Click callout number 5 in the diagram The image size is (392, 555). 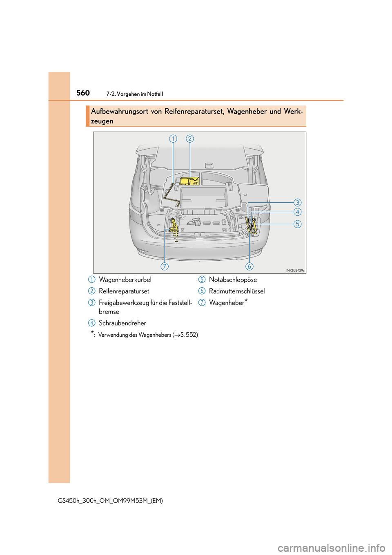click(298, 224)
